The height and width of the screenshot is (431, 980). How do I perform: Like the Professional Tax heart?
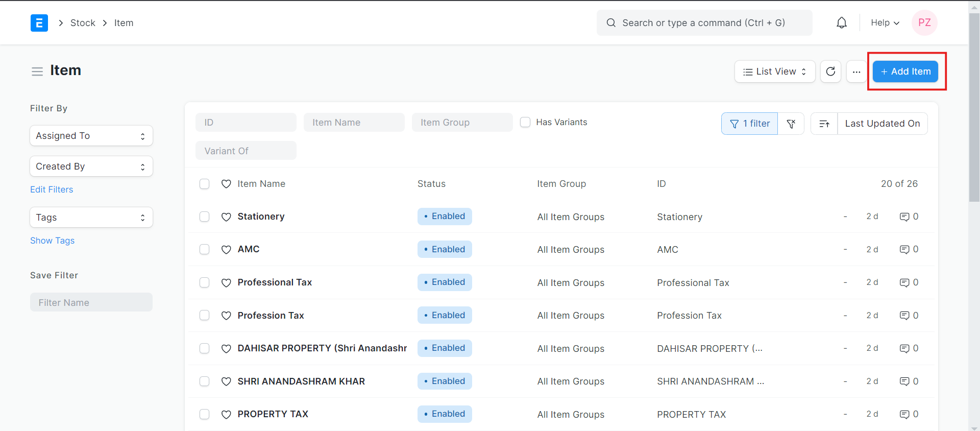point(226,283)
